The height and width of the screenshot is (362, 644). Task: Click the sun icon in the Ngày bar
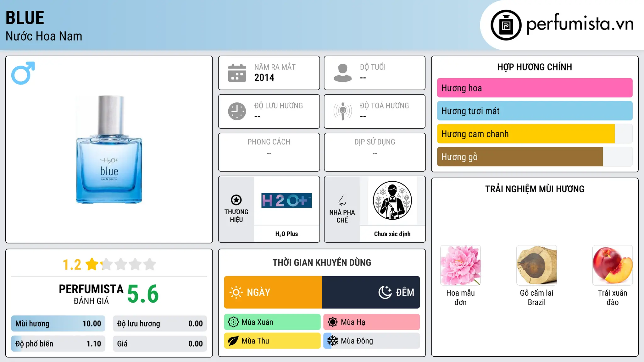tap(236, 292)
